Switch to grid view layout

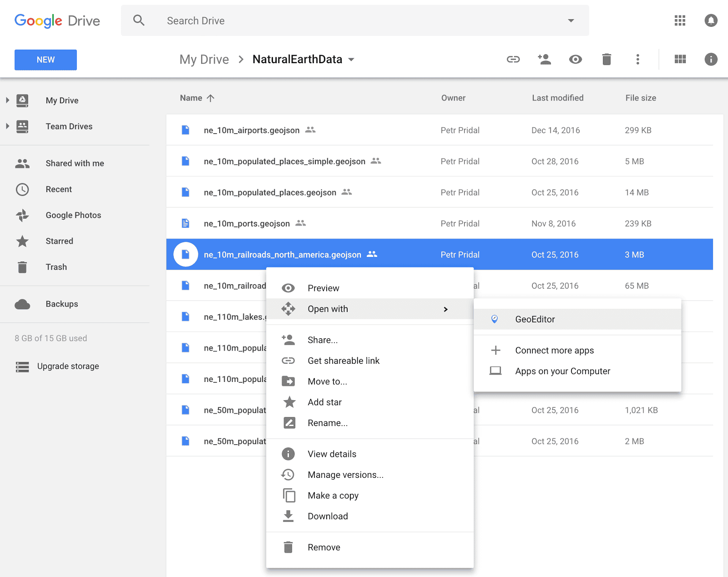pos(680,60)
